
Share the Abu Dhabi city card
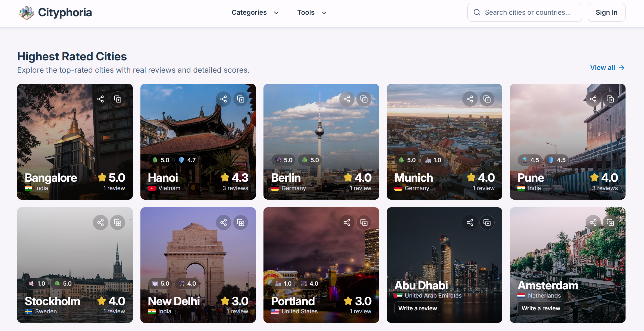470,222
